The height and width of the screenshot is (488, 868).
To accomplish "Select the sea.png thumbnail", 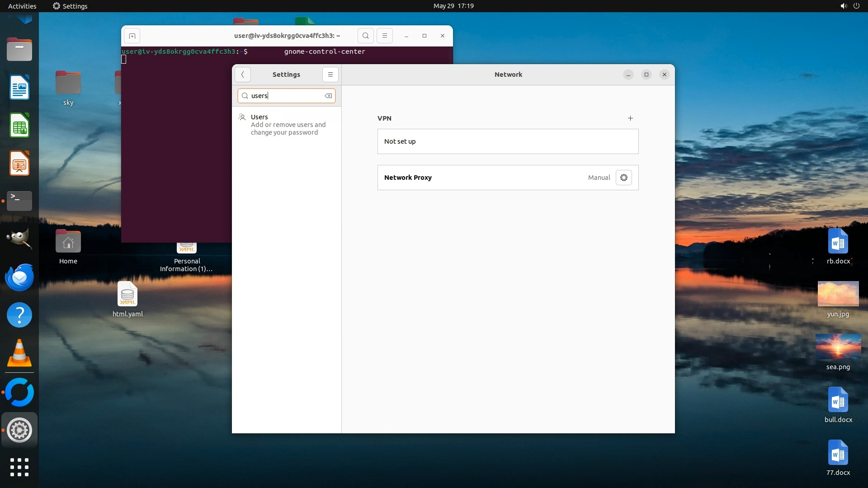I will tap(838, 347).
